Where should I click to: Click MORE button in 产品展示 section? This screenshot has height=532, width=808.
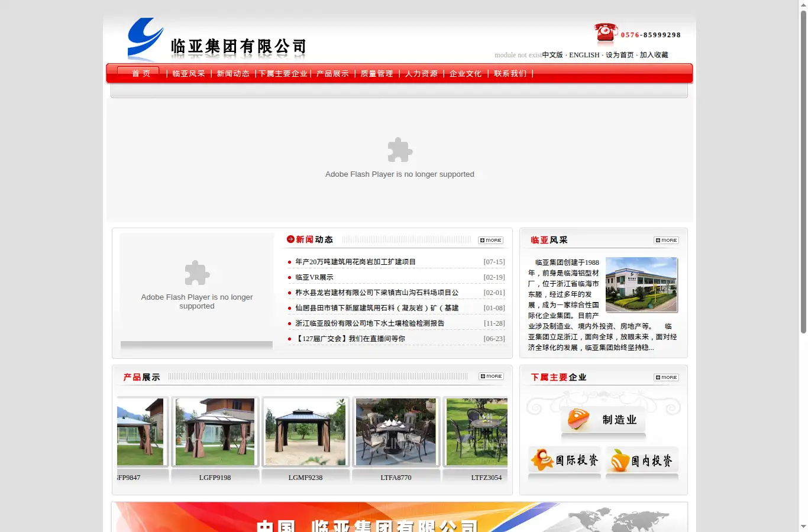click(492, 376)
